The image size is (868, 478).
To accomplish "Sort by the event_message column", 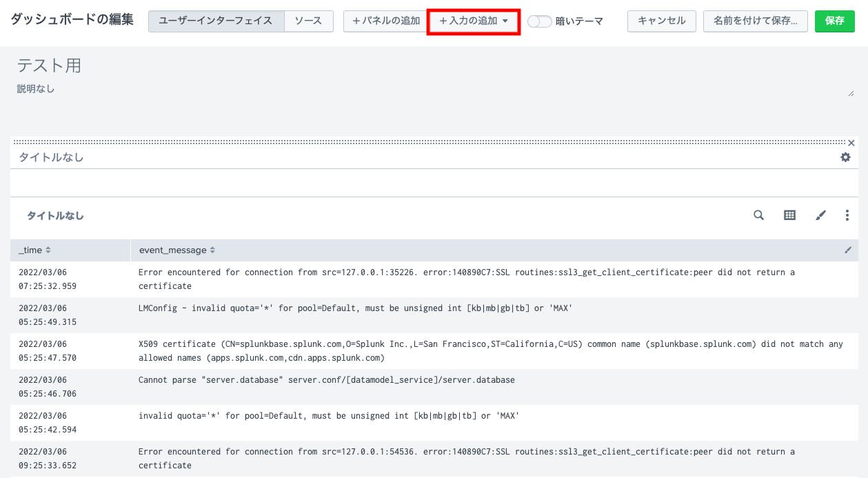I will pyautogui.click(x=177, y=250).
